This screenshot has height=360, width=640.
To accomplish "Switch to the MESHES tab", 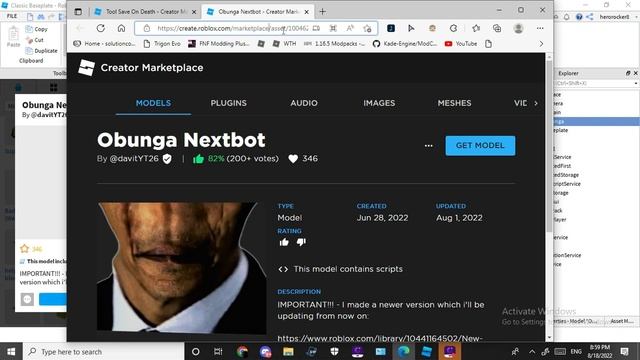I will [x=454, y=103].
